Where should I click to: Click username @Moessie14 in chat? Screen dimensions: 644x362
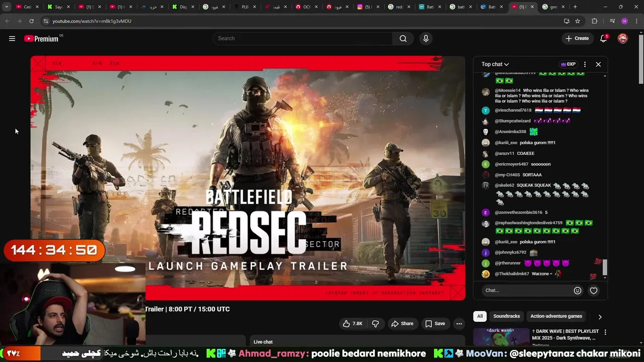coord(508,90)
